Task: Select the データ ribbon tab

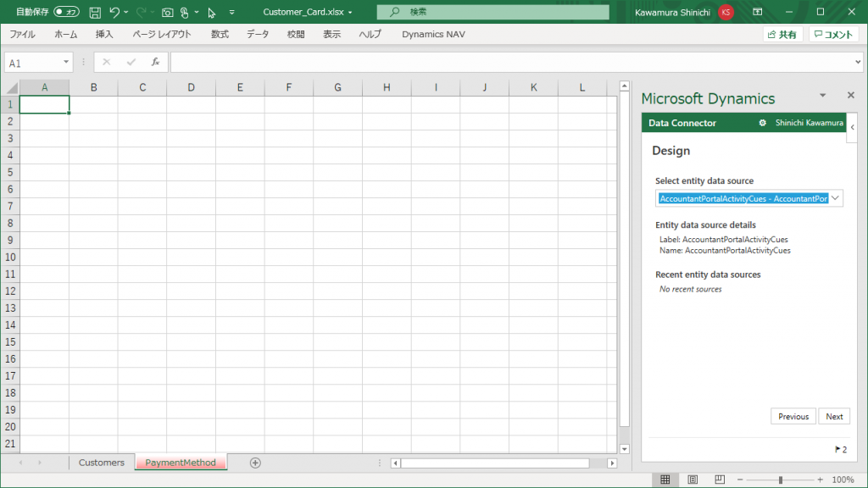Action: pyautogui.click(x=258, y=34)
